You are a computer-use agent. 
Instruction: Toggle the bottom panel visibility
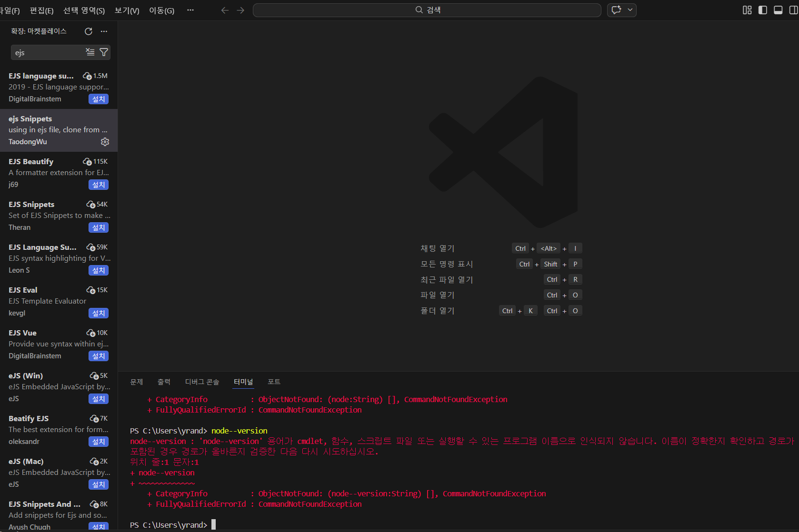pyautogui.click(x=778, y=10)
